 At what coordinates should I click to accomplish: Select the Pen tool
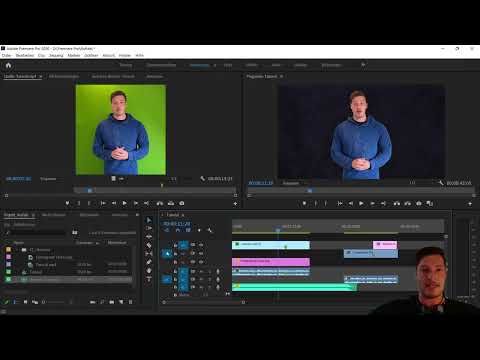pos(149,262)
